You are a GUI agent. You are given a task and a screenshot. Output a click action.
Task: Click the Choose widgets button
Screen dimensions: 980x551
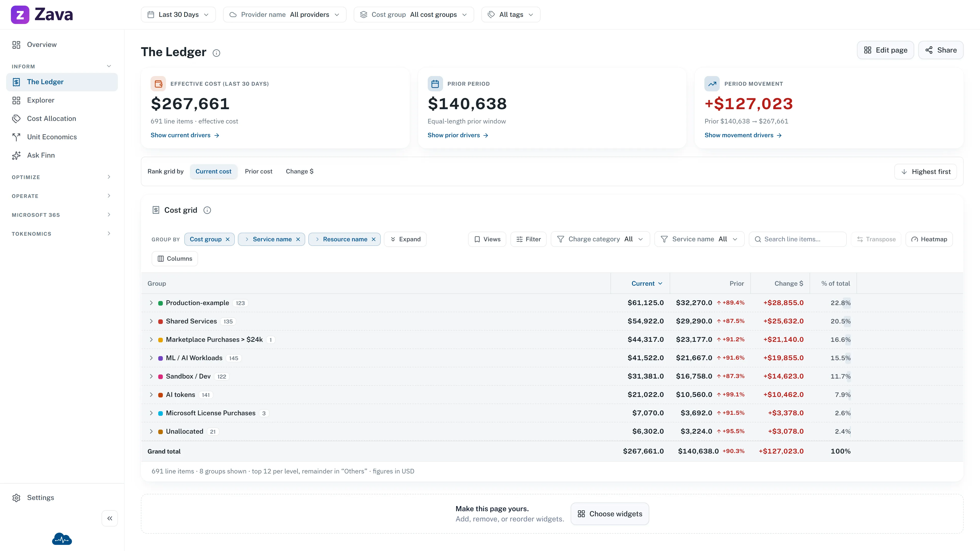610,514
